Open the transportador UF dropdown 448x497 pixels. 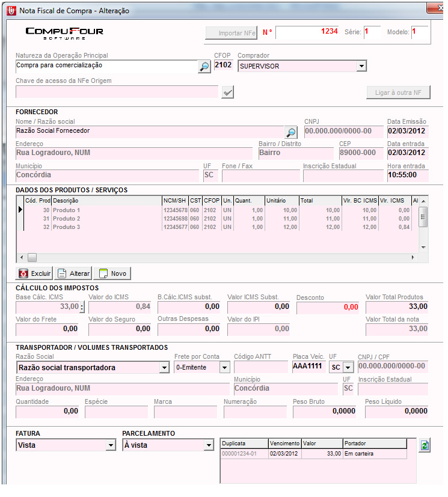click(x=348, y=367)
